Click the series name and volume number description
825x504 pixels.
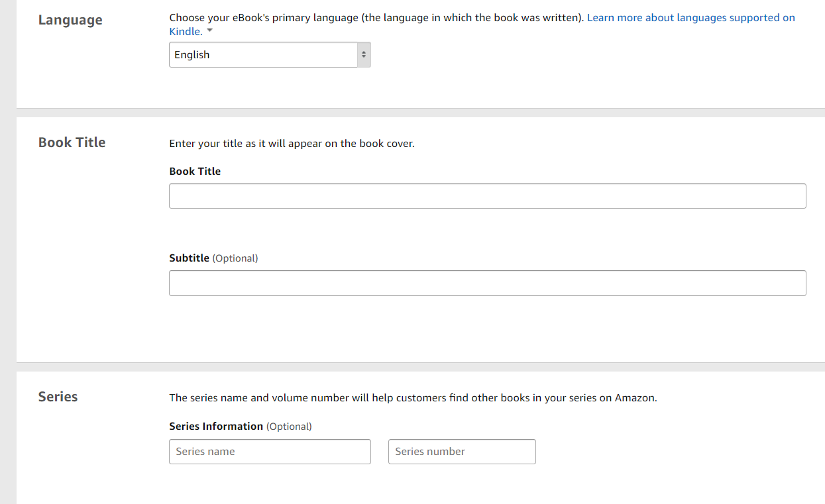click(413, 398)
